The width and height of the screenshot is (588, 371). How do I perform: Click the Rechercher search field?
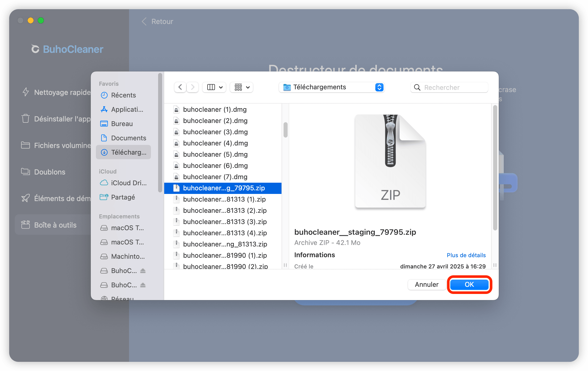point(449,88)
